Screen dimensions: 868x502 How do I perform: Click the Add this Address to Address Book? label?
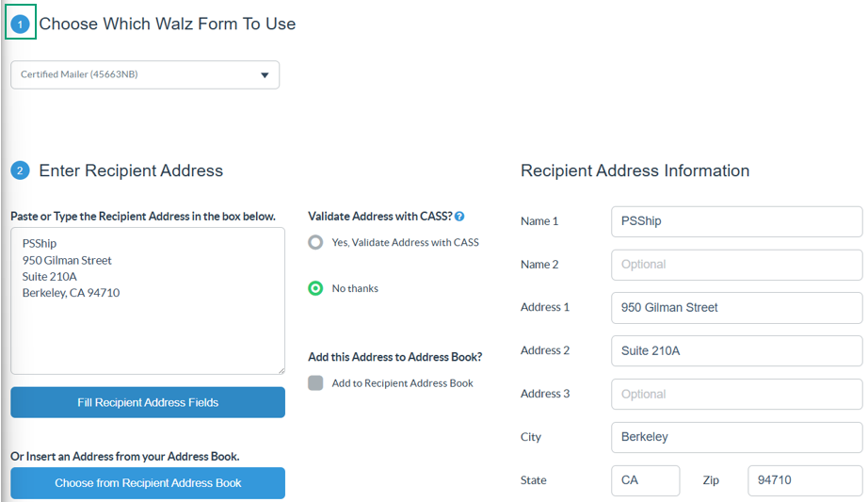coord(394,357)
